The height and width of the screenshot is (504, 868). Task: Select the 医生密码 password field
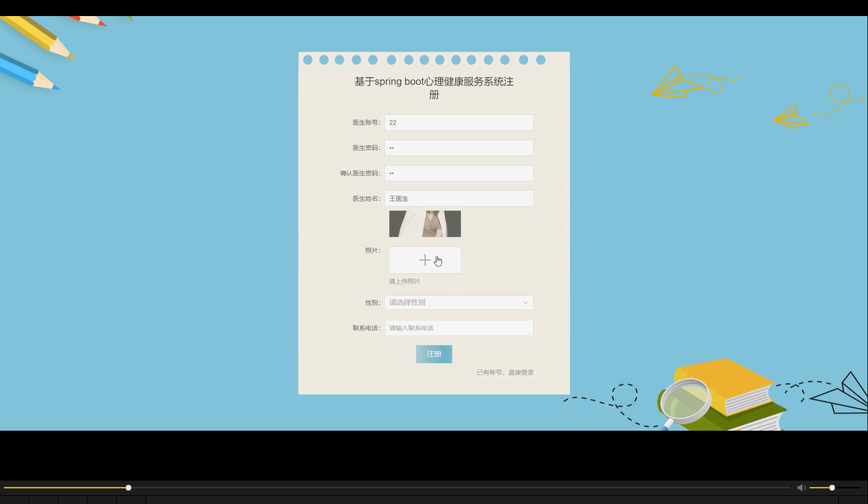pos(458,147)
